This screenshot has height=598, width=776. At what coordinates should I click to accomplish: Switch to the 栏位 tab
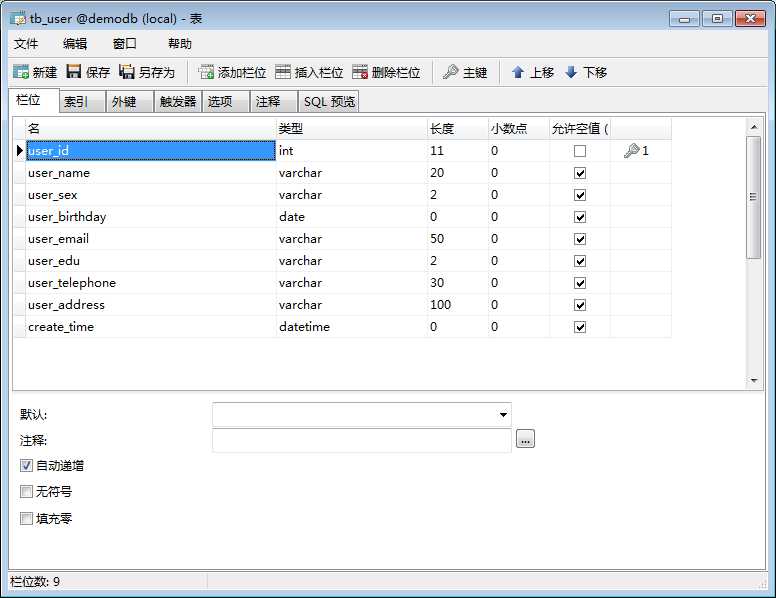click(34, 100)
